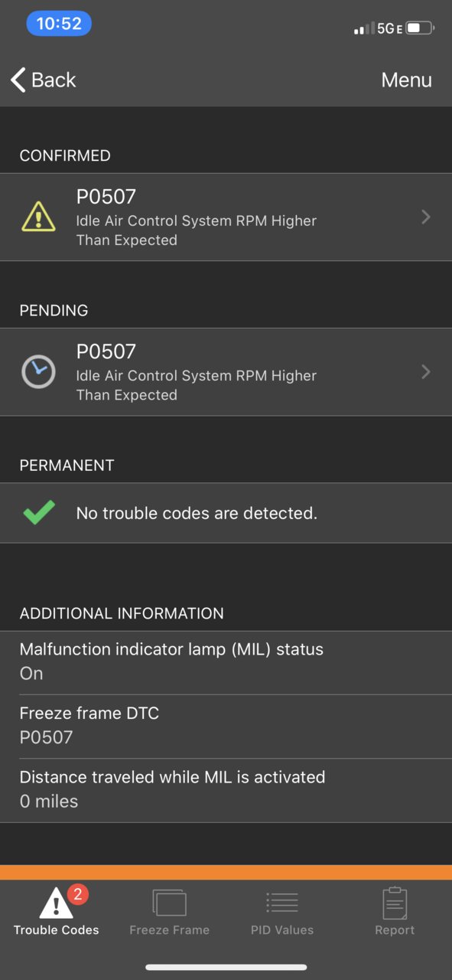
Task: Tap the Malfunction indicator lamp status row
Action: click(x=226, y=663)
